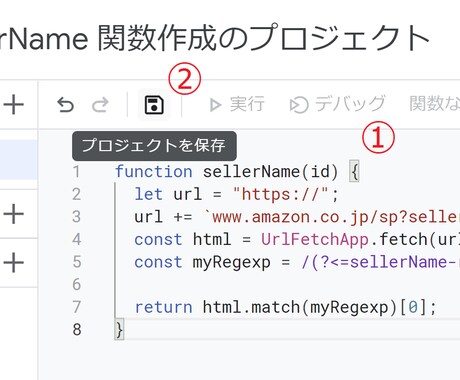This screenshot has width=460, height=380.
Task: Add a service with the bottom plus icon
Action: (14, 263)
